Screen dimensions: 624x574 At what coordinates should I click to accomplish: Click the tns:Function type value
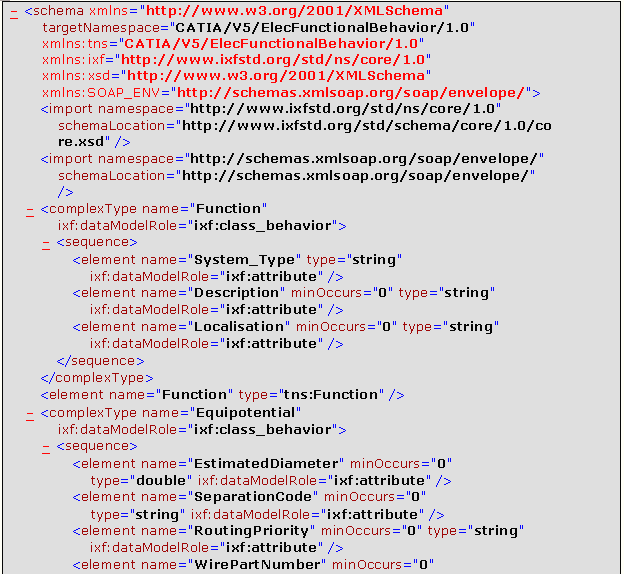[330, 395]
